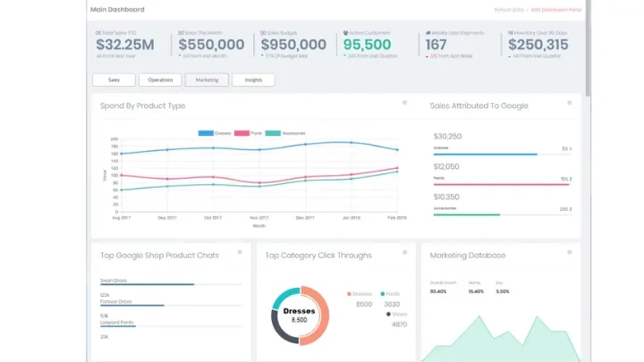Click gear icon on Top Google Shop Product Chats

click(240, 253)
